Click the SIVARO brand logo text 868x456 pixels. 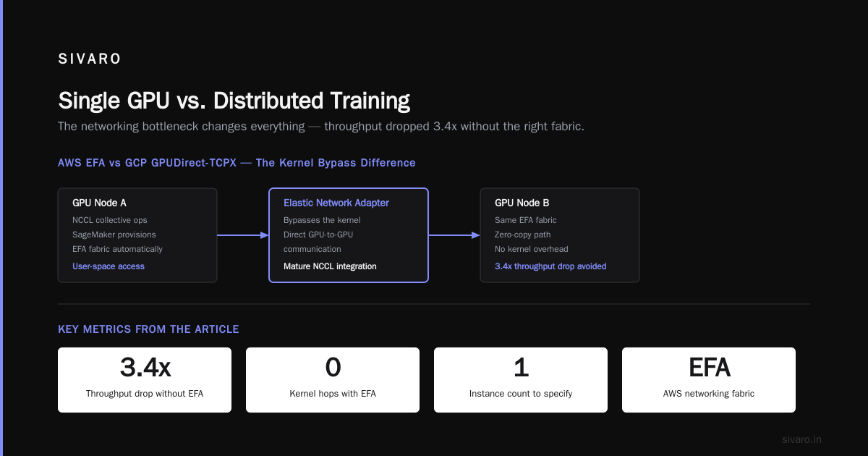coord(90,59)
